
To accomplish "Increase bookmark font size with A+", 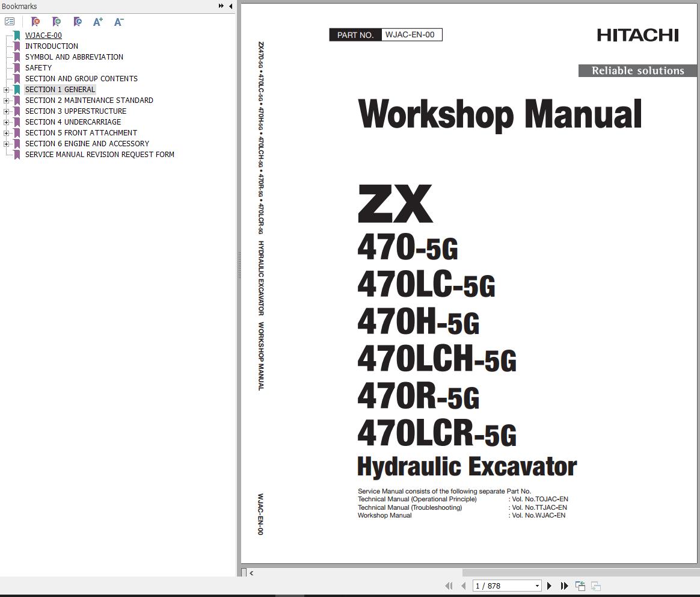I will (98, 22).
